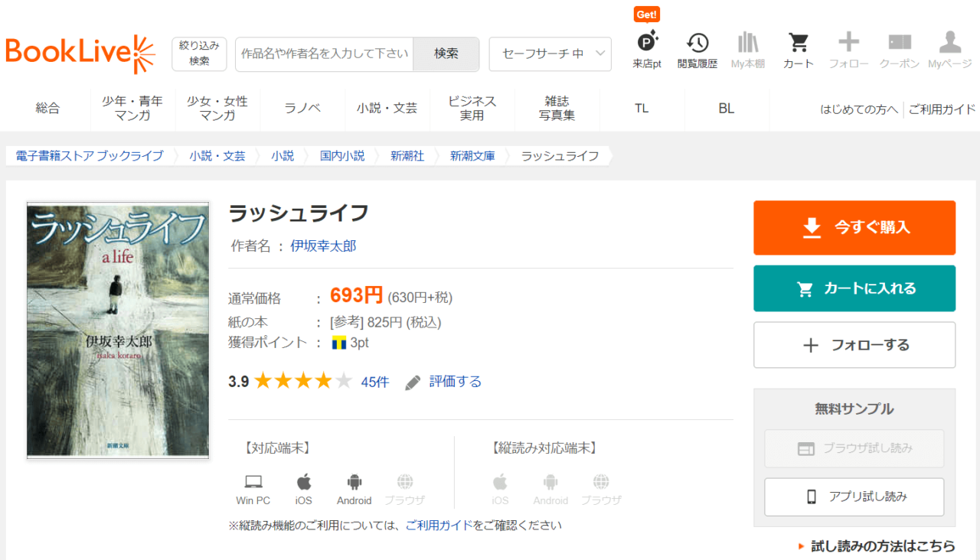Select 少年・青年マンガ category tab
The image size is (980, 560).
132,109
